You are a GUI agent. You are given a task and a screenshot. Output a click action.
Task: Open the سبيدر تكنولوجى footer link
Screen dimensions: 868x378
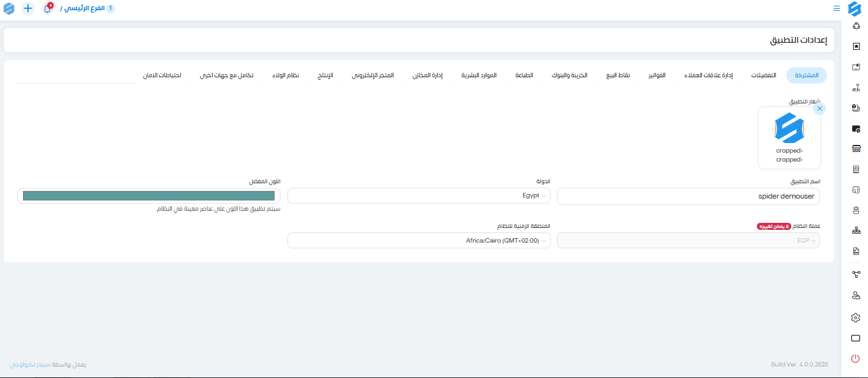30,365
